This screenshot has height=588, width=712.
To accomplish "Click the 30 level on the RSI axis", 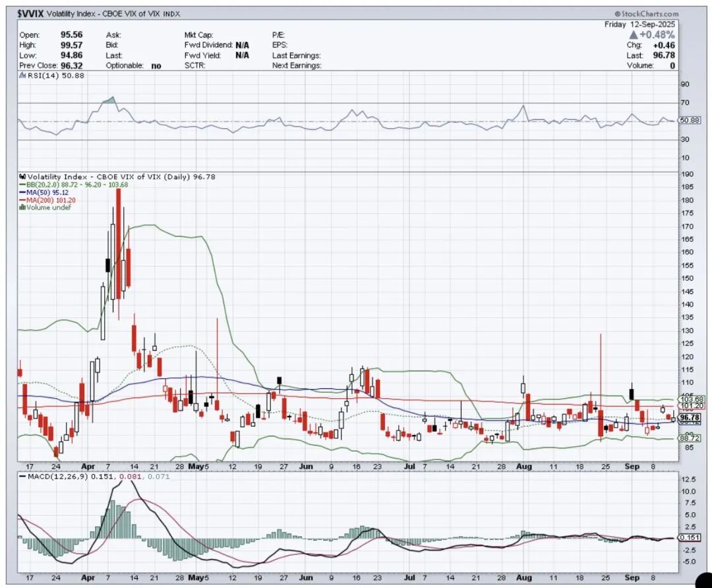I will click(685, 139).
